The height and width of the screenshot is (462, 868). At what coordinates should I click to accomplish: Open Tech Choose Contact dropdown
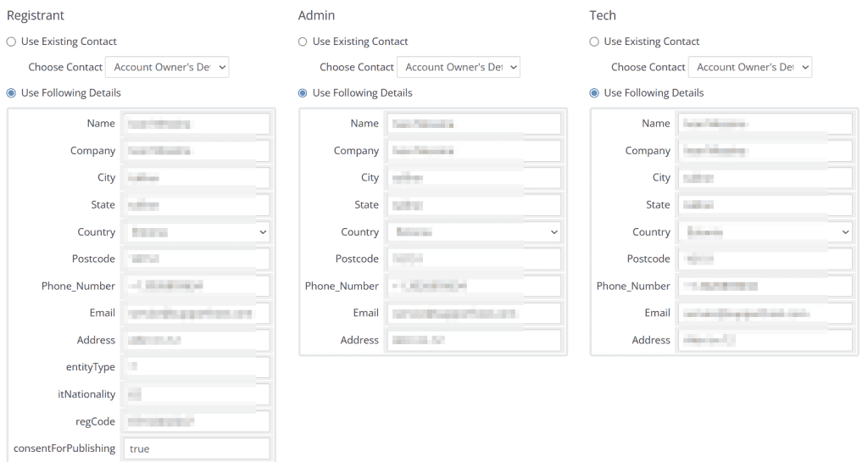coord(750,67)
